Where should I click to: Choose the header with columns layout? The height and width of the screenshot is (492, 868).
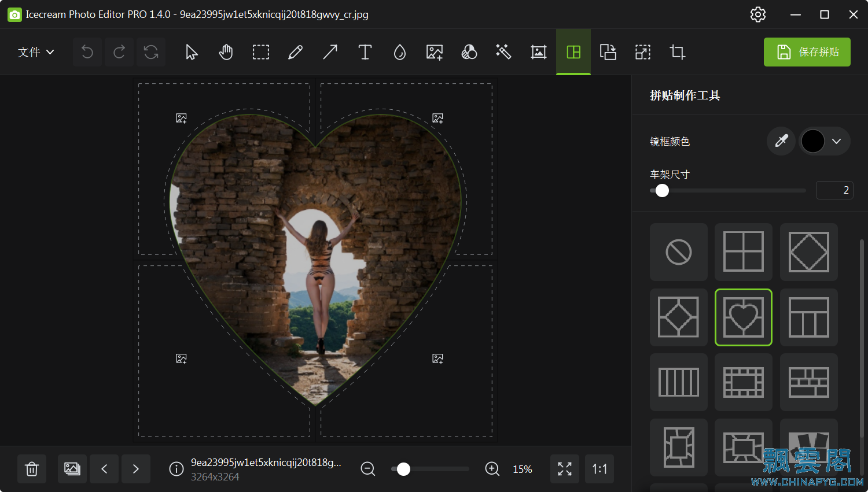pyautogui.click(x=809, y=317)
